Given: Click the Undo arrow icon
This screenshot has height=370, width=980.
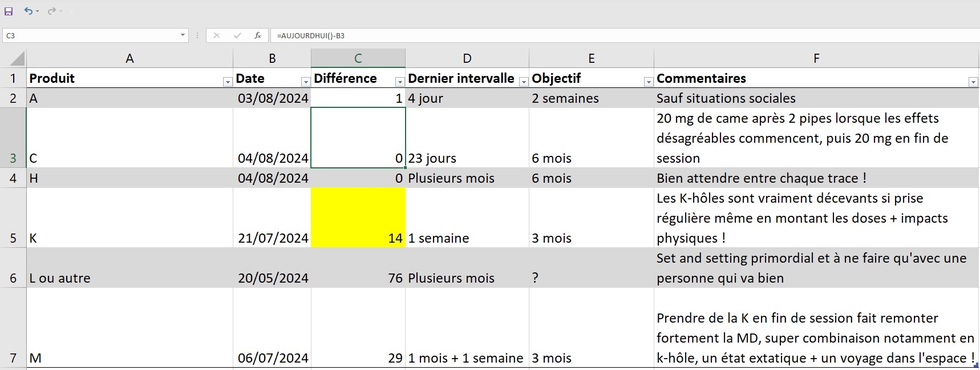Looking at the screenshot, I should click(28, 11).
